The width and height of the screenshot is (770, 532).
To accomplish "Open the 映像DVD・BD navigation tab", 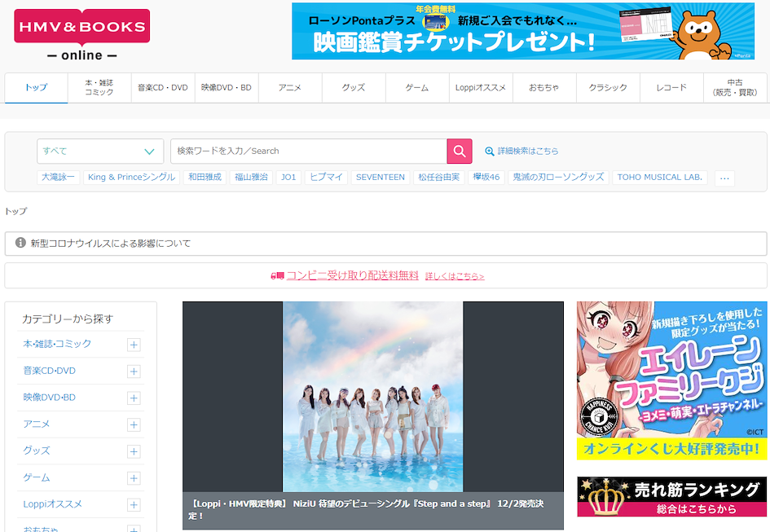I will [227, 88].
